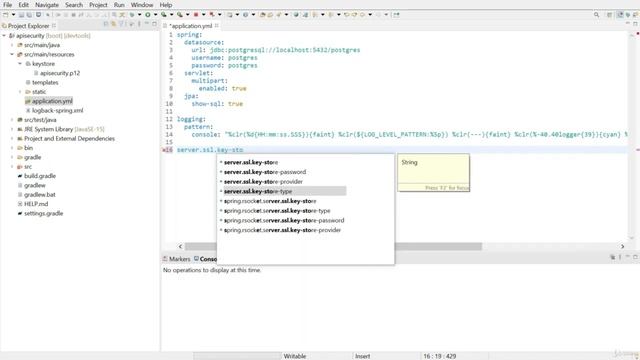This screenshot has width=640, height=360.
Task: Select apisecurity.p12 in the tree
Action: point(60,73)
